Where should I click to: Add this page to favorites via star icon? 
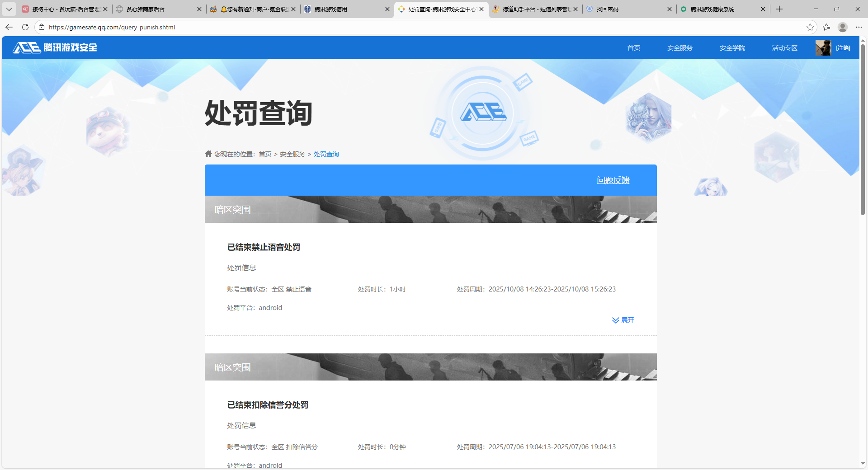[810, 27]
